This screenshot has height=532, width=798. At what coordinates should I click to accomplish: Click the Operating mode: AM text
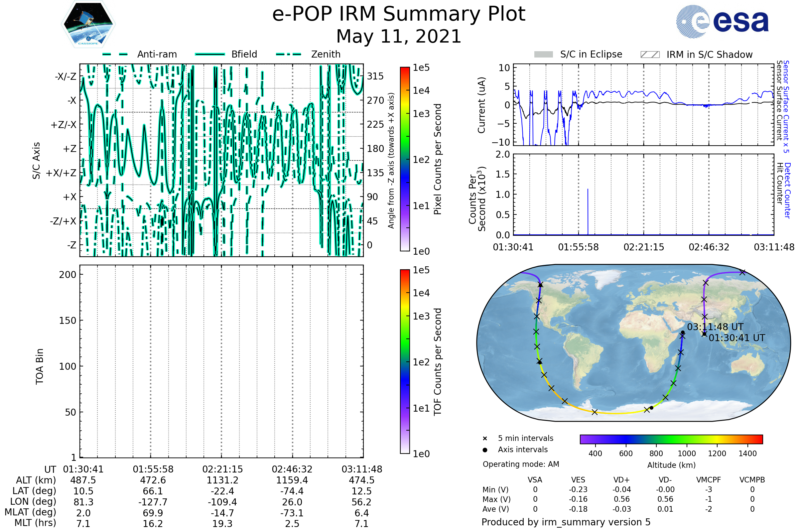pos(521,464)
